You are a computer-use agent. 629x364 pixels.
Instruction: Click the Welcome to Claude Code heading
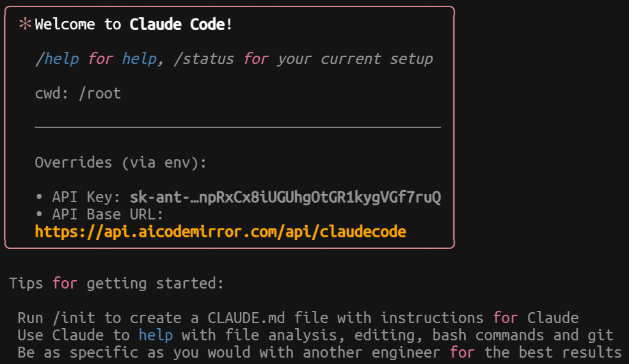click(x=133, y=24)
